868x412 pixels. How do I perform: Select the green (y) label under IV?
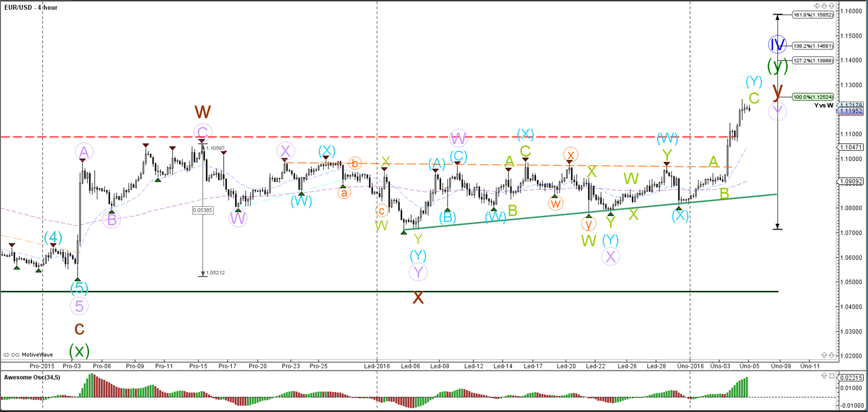pyautogui.click(x=777, y=66)
